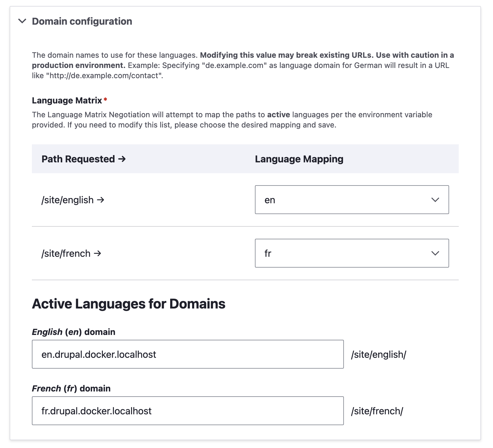
Task: Click the /site/english/ path suffix label
Action: (378, 354)
